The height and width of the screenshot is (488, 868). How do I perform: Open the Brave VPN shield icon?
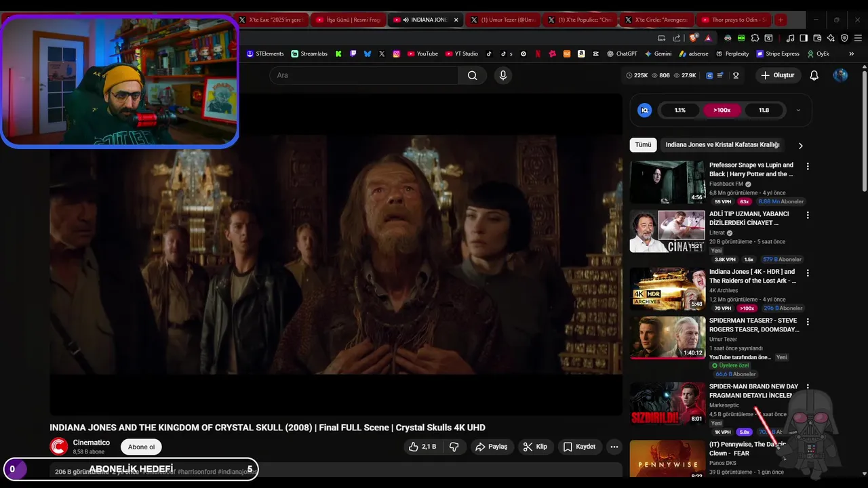tap(844, 38)
